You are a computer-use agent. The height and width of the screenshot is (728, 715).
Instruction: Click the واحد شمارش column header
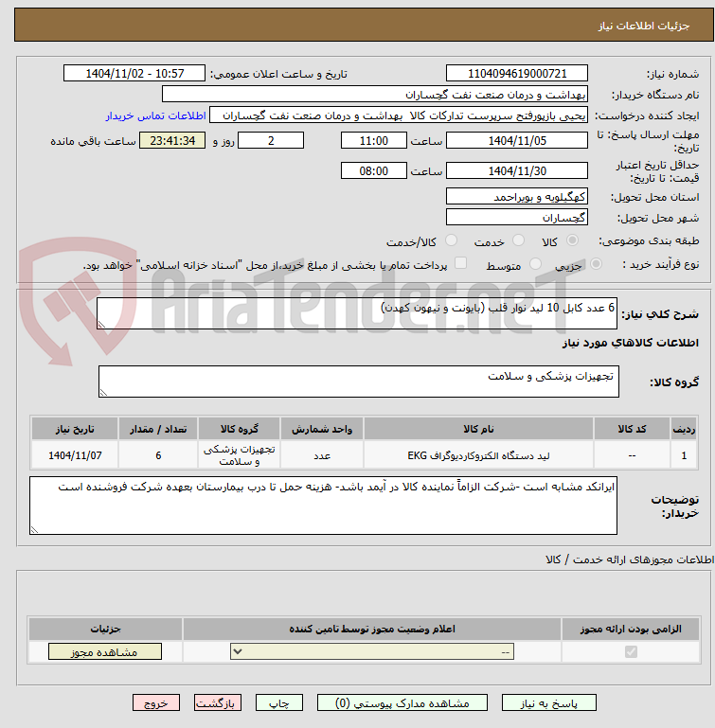[x=322, y=429]
